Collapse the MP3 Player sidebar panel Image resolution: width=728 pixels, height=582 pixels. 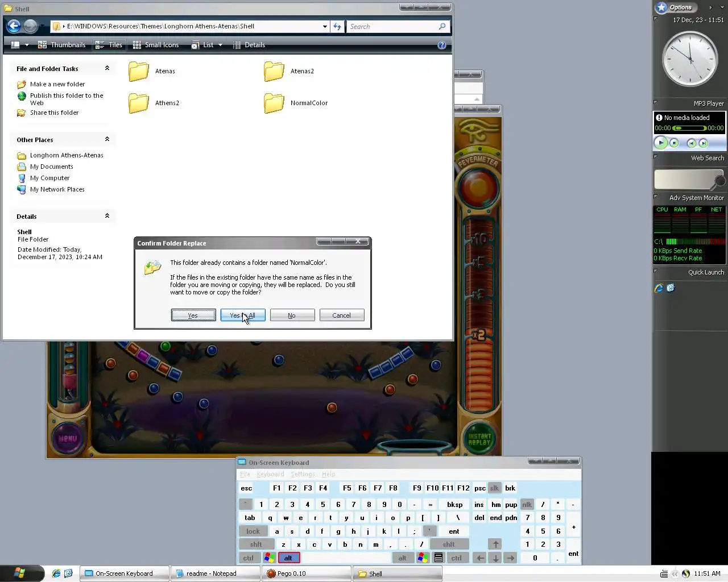click(x=656, y=102)
